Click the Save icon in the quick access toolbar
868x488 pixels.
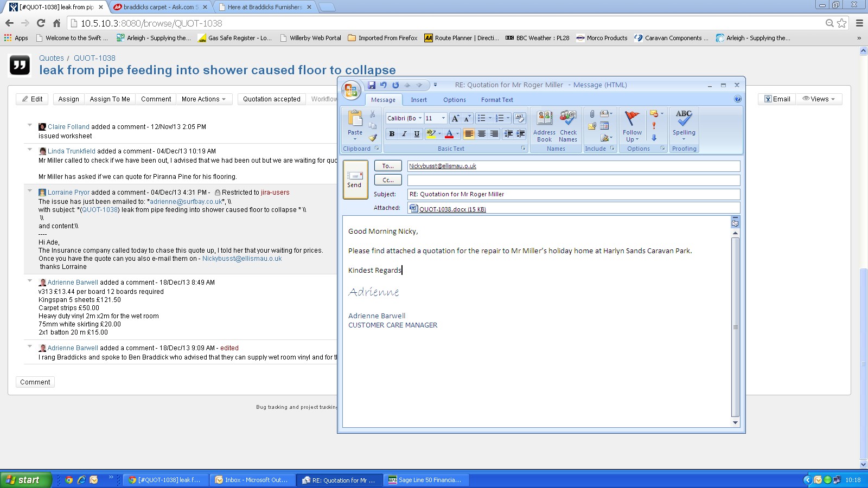(x=372, y=85)
